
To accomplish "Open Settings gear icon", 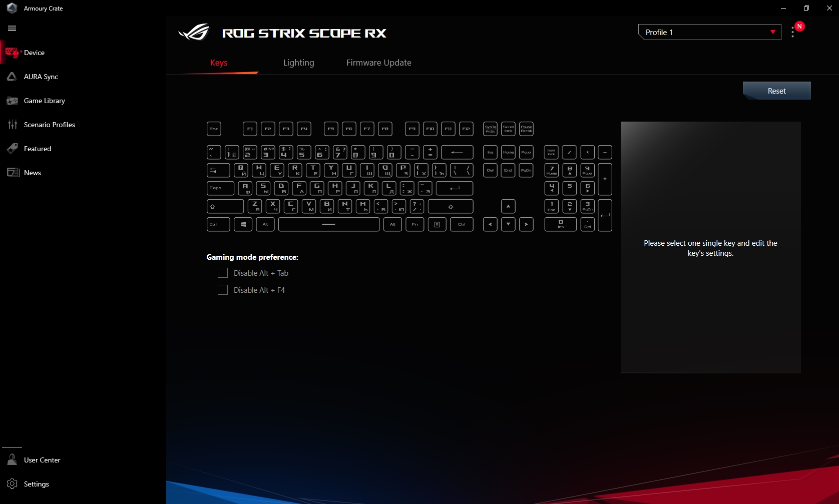I will coord(12,484).
